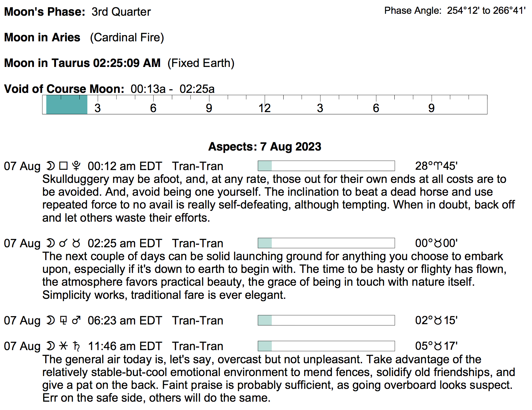Click the sesquiquadrate symbol before Mars
Image resolution: width=532 pixels, height=410 pixels.
[x=63, y=320]
